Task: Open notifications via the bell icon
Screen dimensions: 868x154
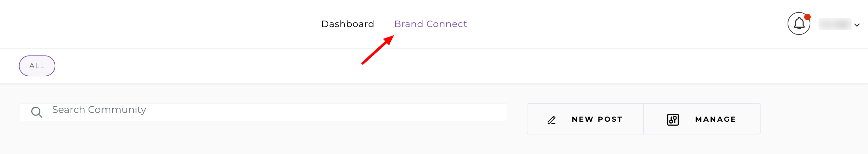Action: tap(799, 23)
